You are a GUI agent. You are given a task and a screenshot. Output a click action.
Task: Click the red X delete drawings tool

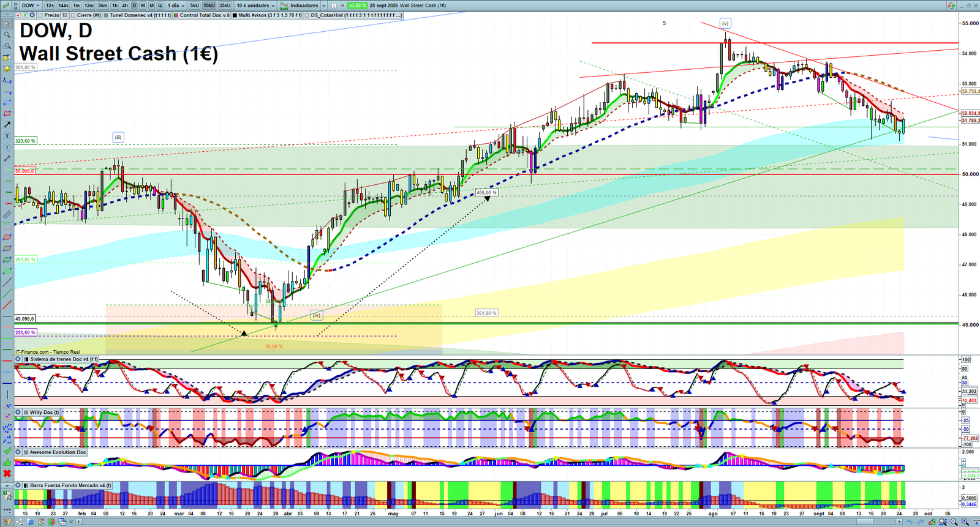tap(7, 474)
